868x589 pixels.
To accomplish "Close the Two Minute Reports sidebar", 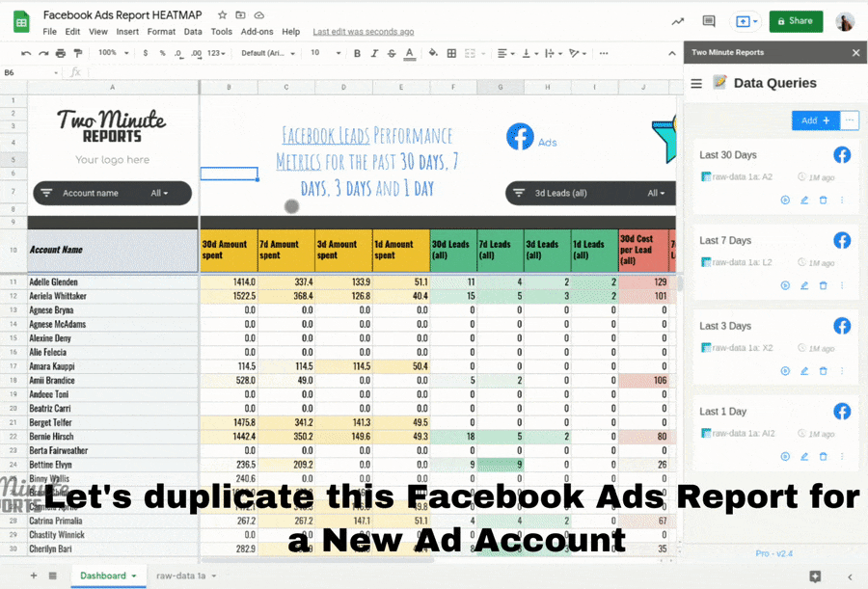I will pyautogui.click(x=855, y=53).
